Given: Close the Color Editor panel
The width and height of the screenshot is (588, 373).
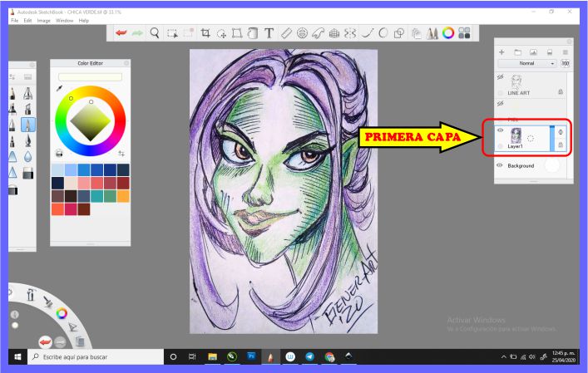Looking at the screenshot, I should point(126,63).
